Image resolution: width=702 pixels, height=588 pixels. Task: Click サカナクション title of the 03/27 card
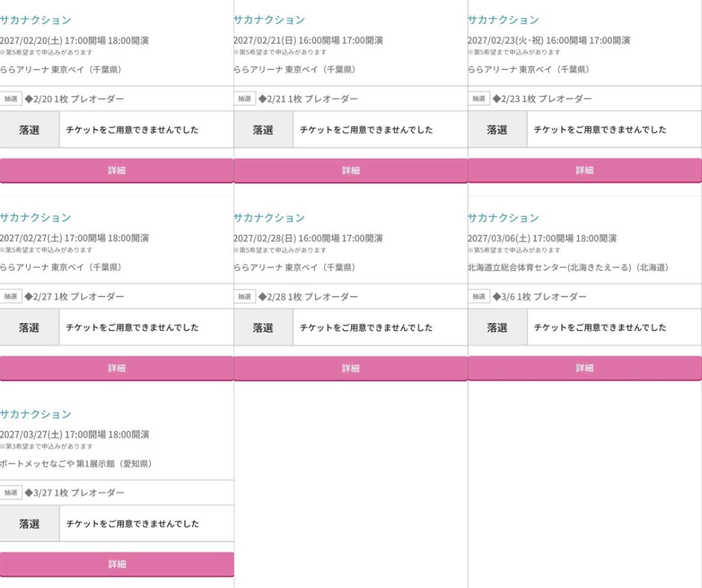pos(35,414)
